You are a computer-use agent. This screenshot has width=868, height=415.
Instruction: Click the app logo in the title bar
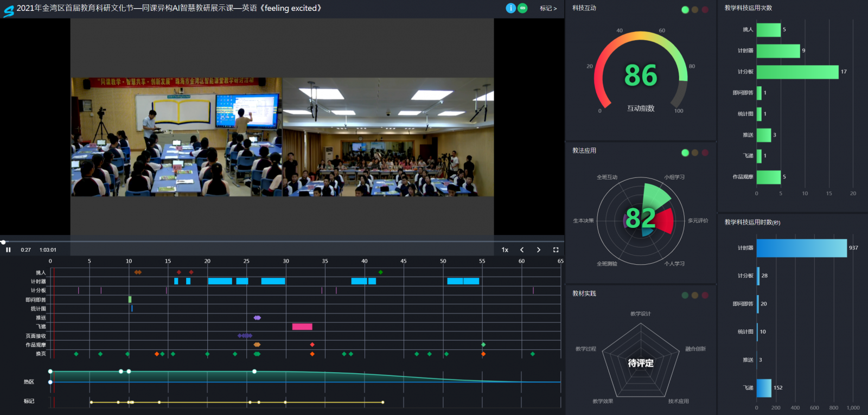coord(8,10)
